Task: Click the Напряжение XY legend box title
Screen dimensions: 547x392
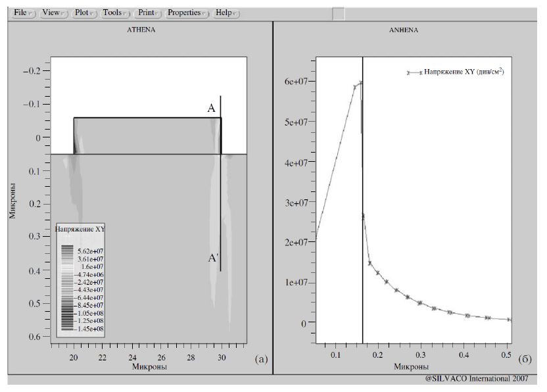Action: coord(80,229)
